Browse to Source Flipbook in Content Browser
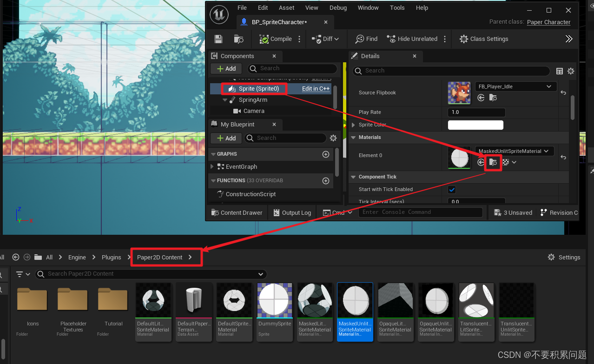Viewport: 594px width, 364px height. (493, 98)
